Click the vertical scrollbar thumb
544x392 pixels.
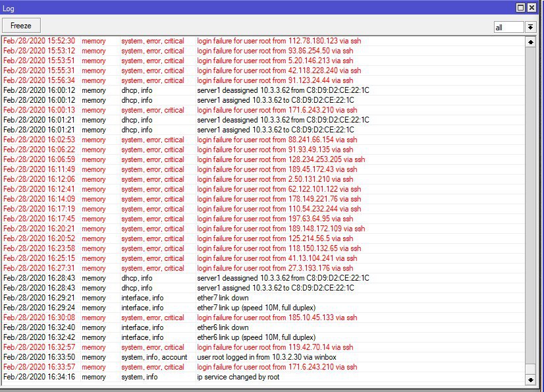tap(530, 369)
